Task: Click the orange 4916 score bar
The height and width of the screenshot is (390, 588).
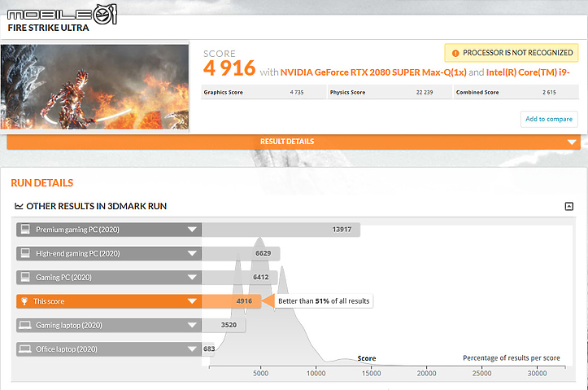Action: click(231, 301)
